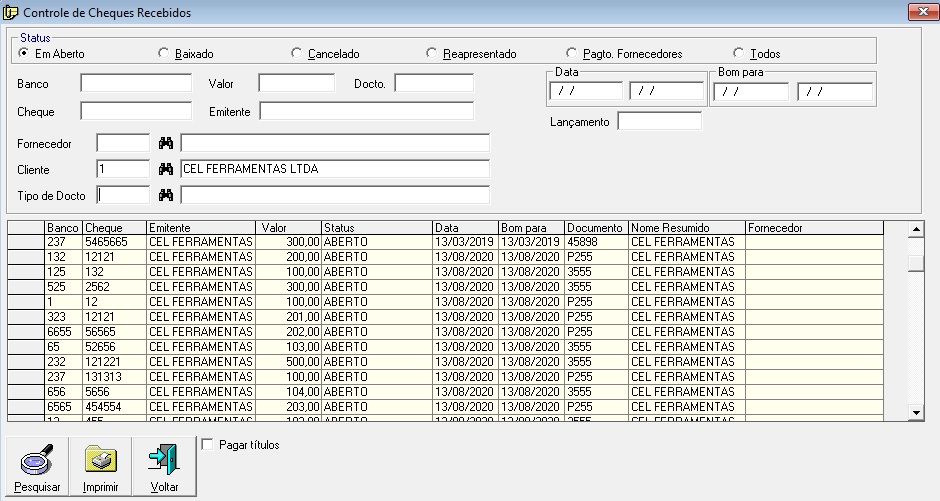
Task: Select the Reapresentado status option
Action: pyautogui.click(x=432, y=54)
